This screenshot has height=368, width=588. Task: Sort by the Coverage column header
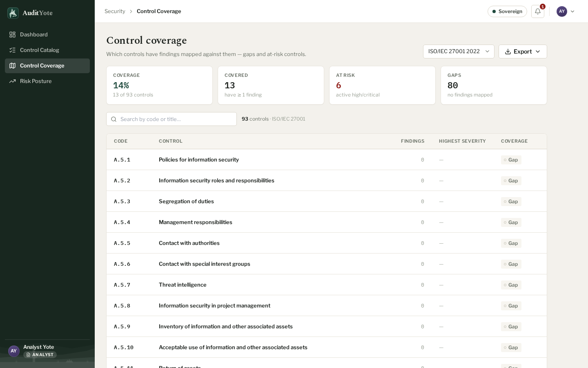pyautogui.click(x=514, y=141)
